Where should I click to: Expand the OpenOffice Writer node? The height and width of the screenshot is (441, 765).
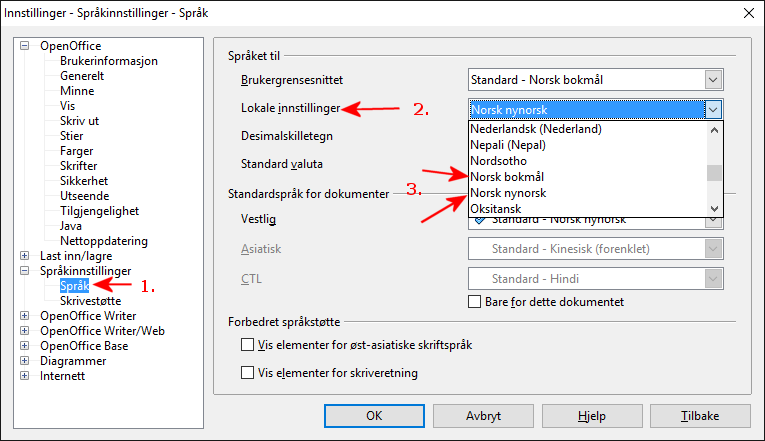click(x=24, y=316)
